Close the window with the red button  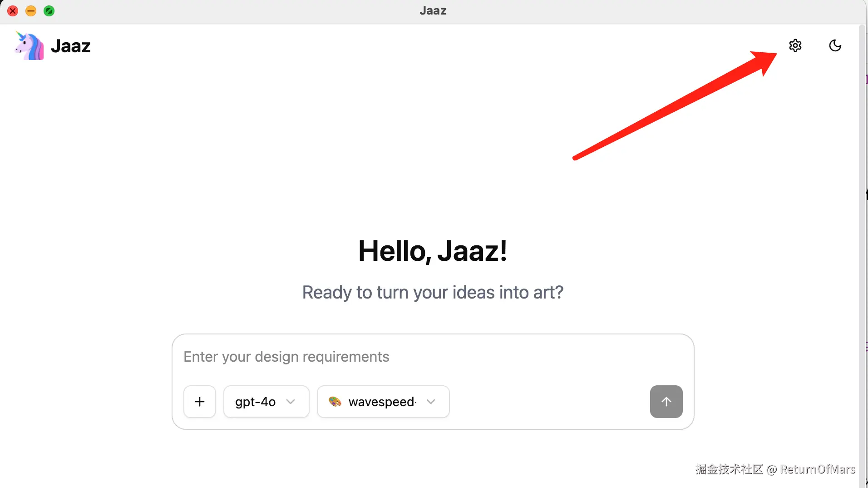[x=13, y=11]
